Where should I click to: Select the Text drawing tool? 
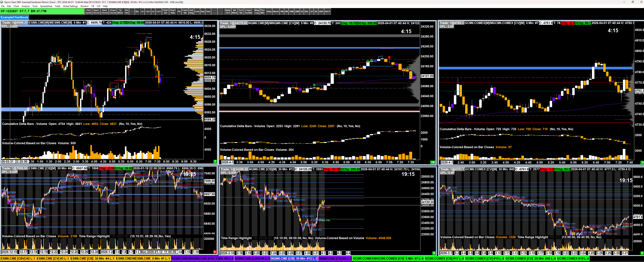tap(208, 11)
